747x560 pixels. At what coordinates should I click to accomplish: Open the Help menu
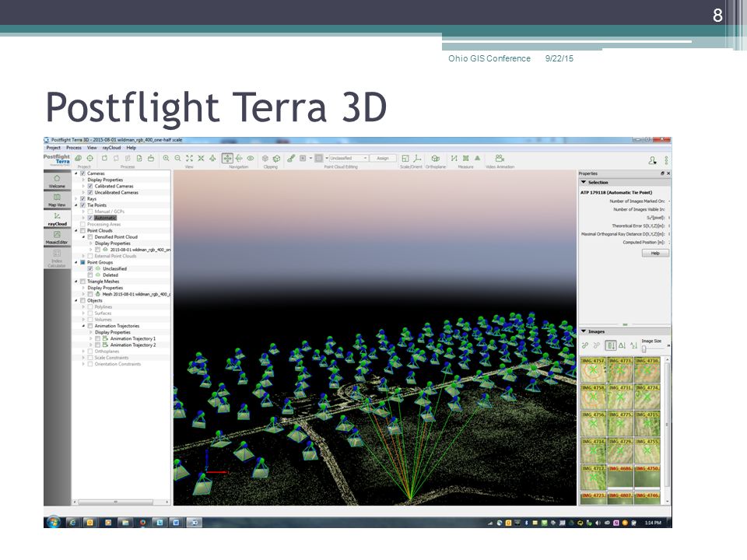point(131,148)
